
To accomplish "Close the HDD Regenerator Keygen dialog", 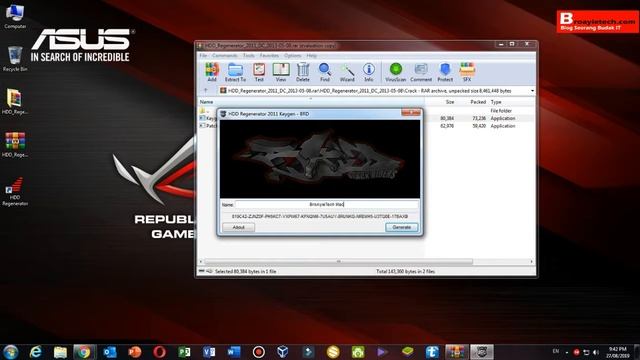I will tap(411, 113).
